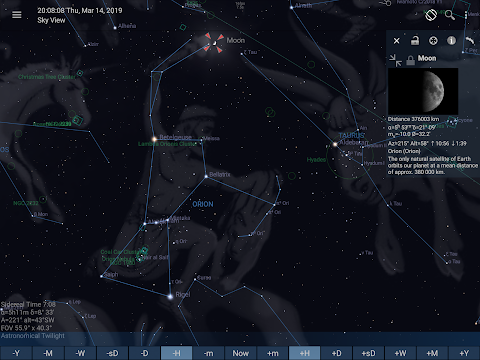This screenshot has width=480, height=360.
Task: Click the curved arrow icon in panel toolbar
Action: point(470,41)
